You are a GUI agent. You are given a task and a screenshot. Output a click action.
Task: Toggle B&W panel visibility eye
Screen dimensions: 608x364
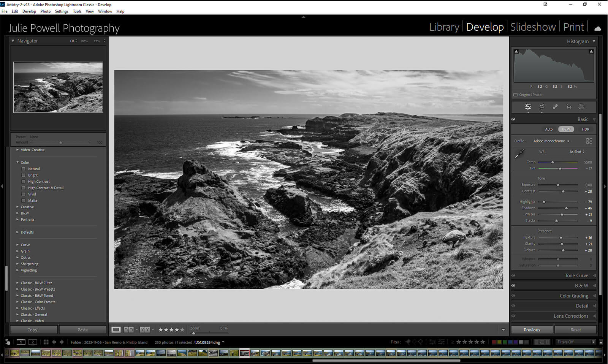tap(513, 286)
